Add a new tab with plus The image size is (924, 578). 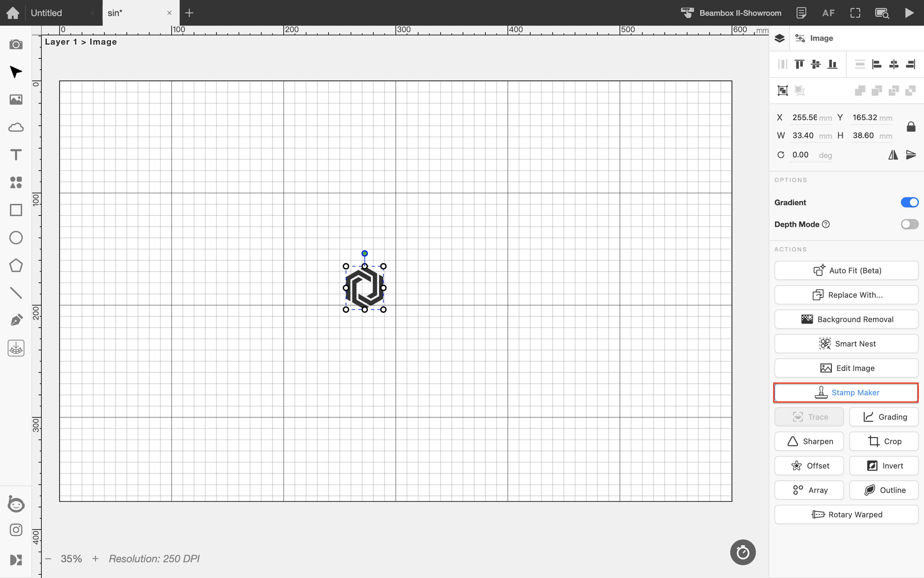point(189,13)
